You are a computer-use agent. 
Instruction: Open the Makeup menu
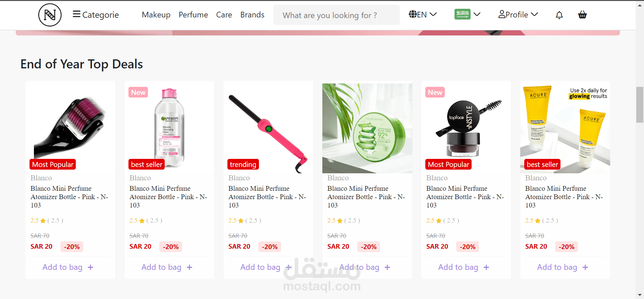[x=156, y=15]
